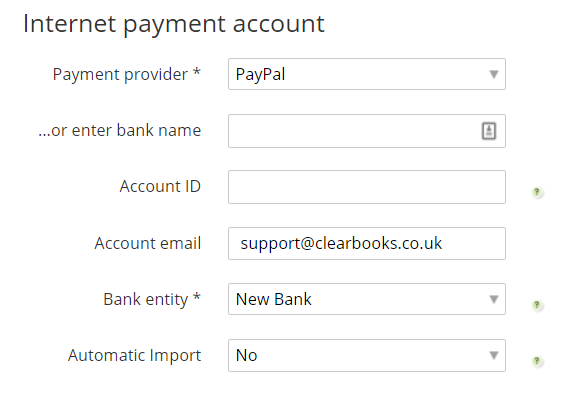Click the arrow on the Payment provider select
This screenshot has width=587, height=395.
pyautogui.click(x=494, y=75)
